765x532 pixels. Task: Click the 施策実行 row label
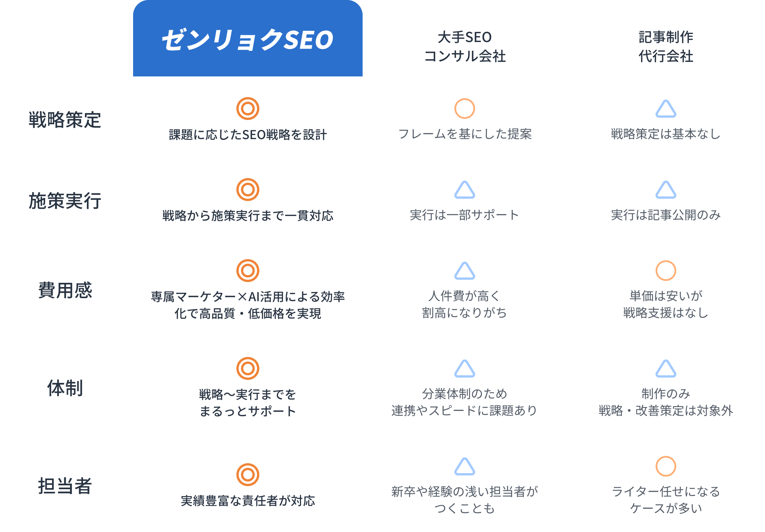tap(65, 201)
